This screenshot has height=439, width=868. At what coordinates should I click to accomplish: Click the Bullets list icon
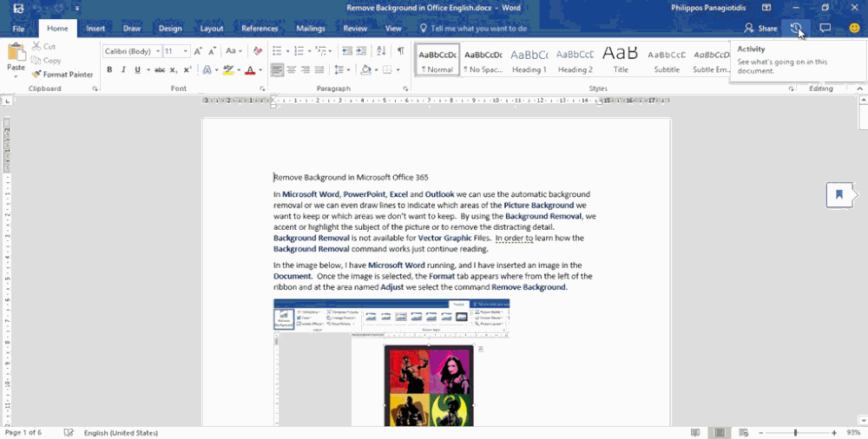coord(278,51)
